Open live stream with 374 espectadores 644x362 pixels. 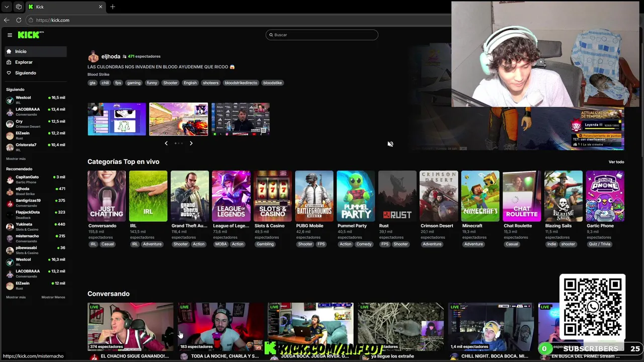point(130,327)
